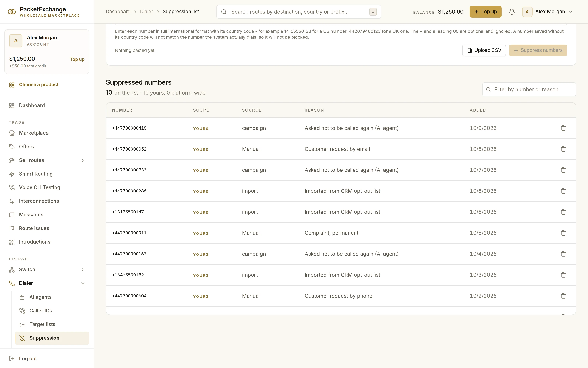
Task: Click search magnifier icon in top bar
Action: click(x=224, y=12)
